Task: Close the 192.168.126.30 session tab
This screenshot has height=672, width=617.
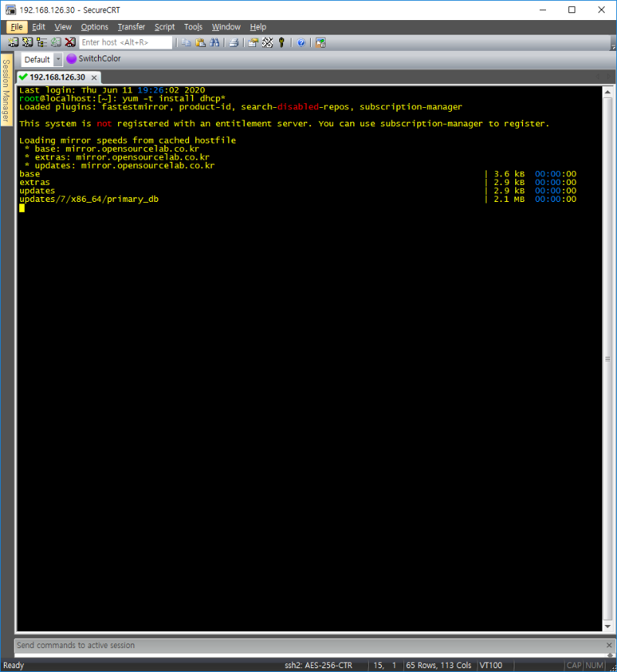Action: coord(93,77)
